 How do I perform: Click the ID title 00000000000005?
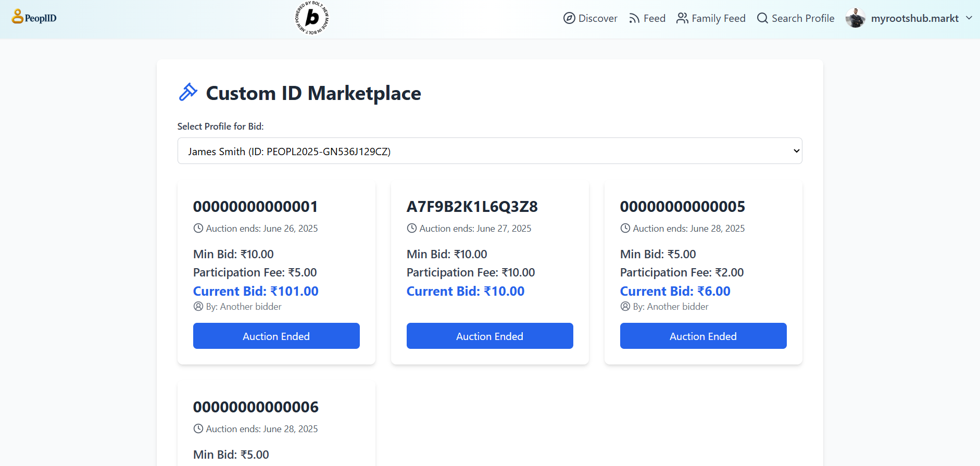click(683, 207)
